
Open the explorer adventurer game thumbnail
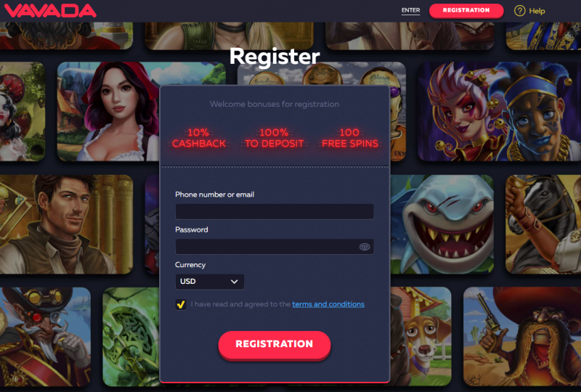[x=66, y=224]
